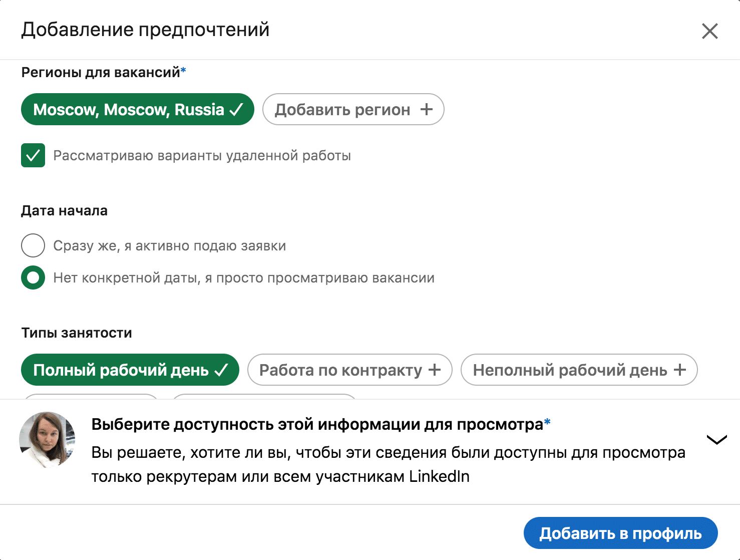
Task: Click the Добавить регион button
Action: tap(353, 109)
